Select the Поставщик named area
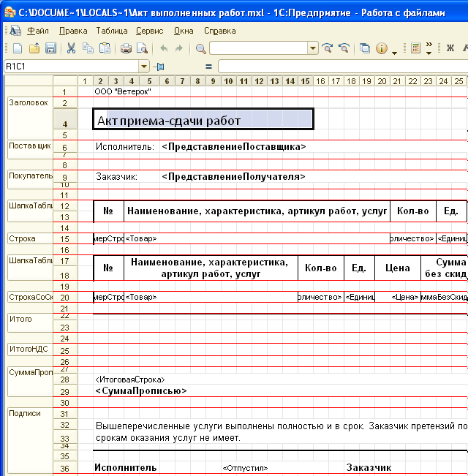468x476 pixels. click(x=30, y=149)
